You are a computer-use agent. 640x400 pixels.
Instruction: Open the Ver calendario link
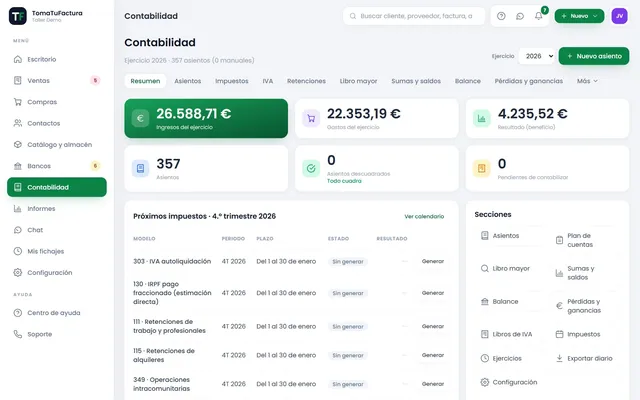pos(424,216)
